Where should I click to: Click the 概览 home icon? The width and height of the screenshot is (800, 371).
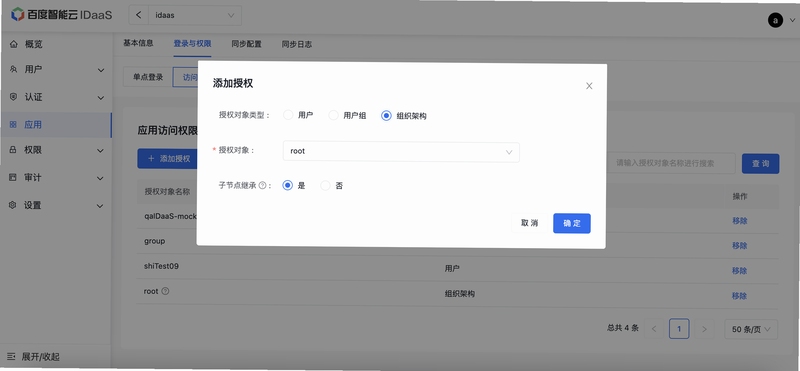click(14, 44)
